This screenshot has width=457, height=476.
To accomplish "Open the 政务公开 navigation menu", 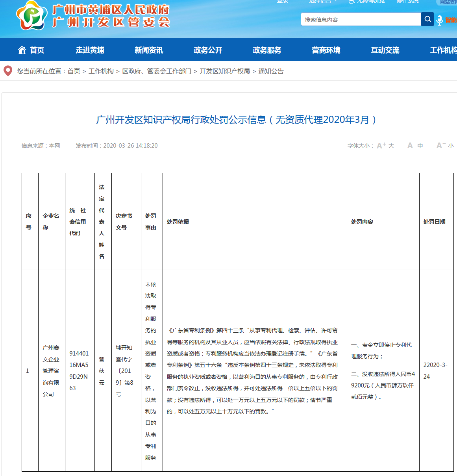I will coord(208,50).
